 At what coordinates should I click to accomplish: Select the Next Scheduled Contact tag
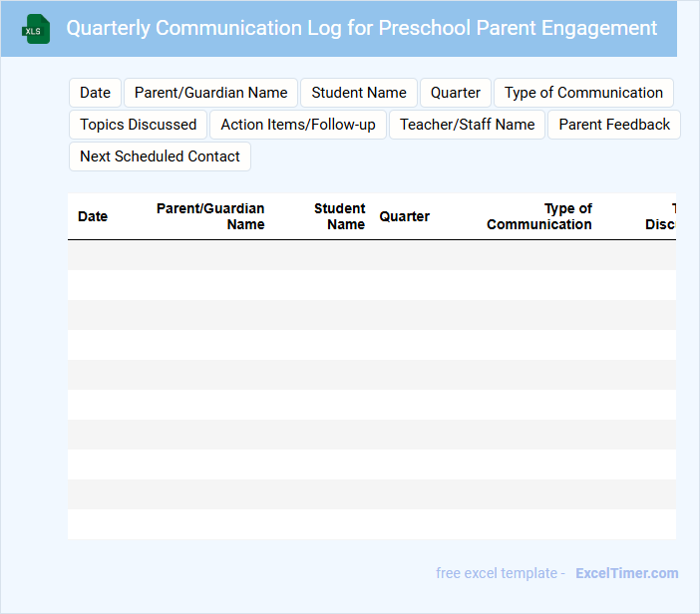point(160,156)
